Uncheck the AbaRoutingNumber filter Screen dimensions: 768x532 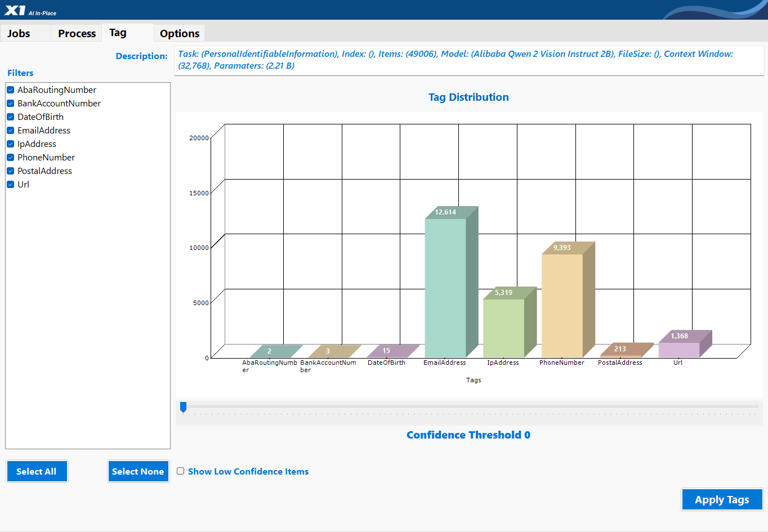pos(10,90)
